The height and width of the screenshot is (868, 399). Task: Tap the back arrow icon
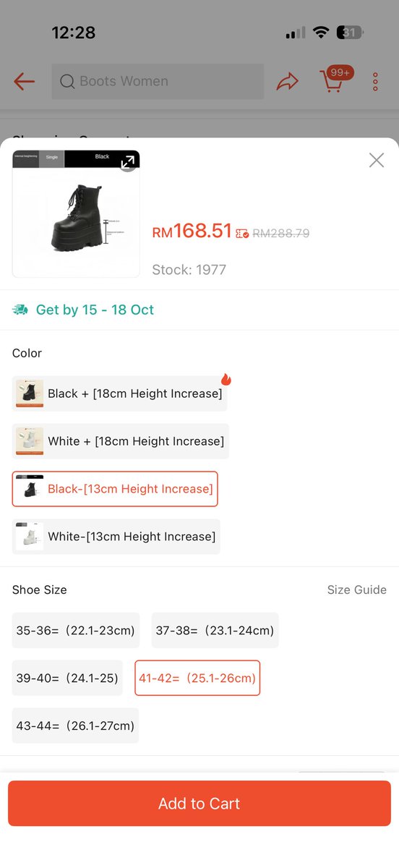[x=24, y=81]
